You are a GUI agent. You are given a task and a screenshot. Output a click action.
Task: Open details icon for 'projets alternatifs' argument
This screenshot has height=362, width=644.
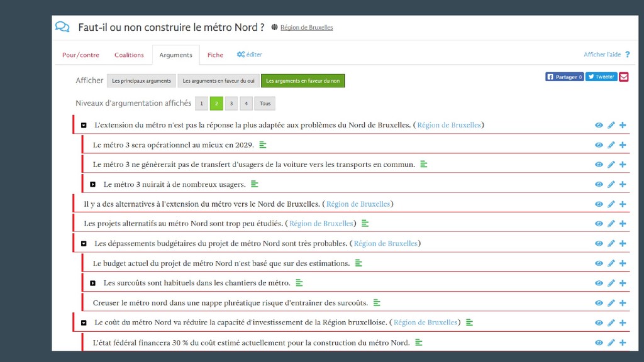pyautogui.click(x=365, y=224)
